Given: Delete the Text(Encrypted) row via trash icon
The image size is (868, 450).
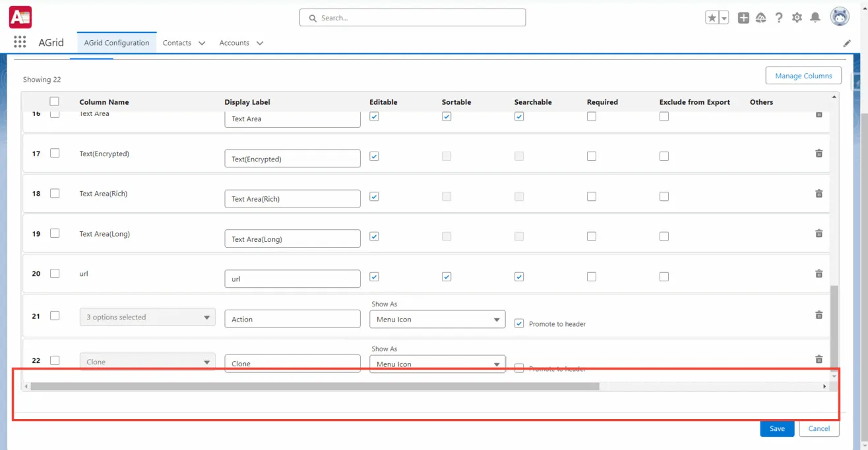Looking at the screenshot, I should tap(819, 153).
